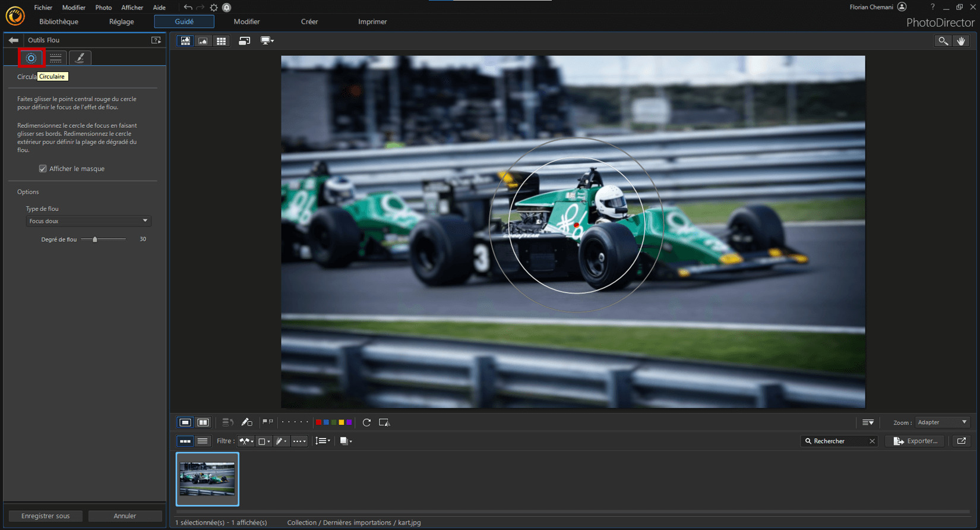Screen dimensions: 980x530
Task: Open the Type de flou dropdown
Action: click(x=88, y=221)
